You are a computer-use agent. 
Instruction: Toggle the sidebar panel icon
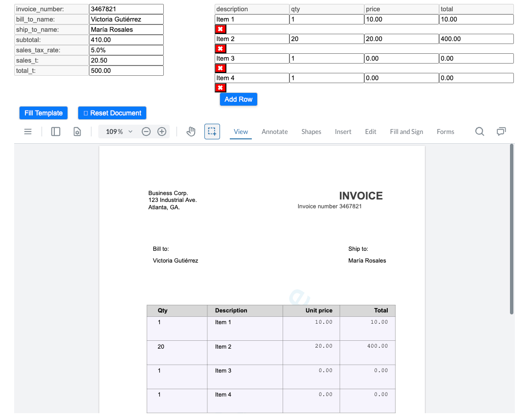[55, 132]
